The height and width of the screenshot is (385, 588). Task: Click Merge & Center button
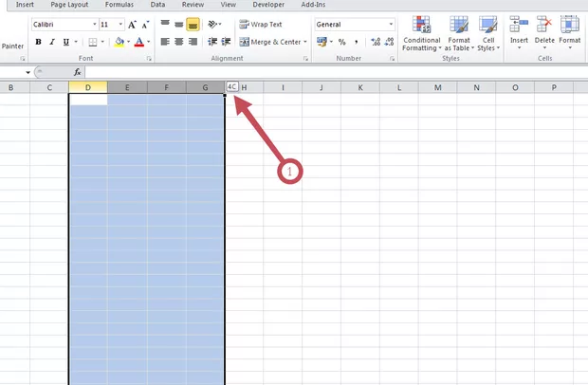[x=270, y=42]
